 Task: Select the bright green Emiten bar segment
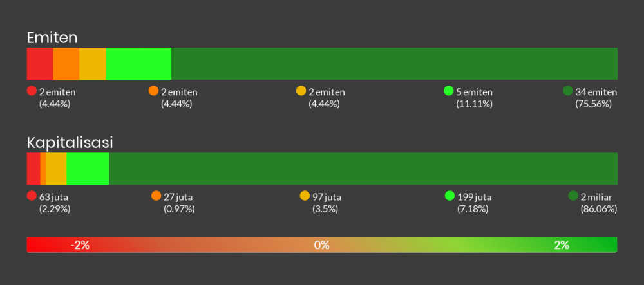(x=138, y=64)
